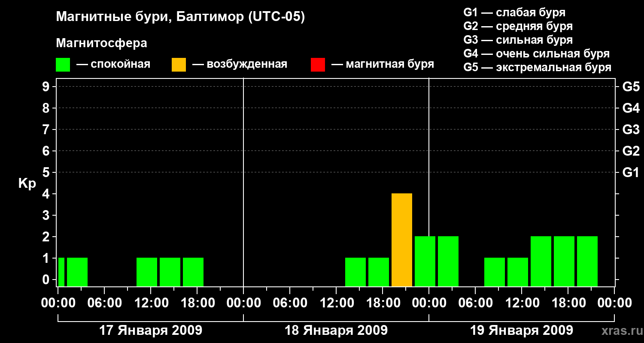Select the orange Kp 4 bar
644x343 pixels.
tap(402, 240)
